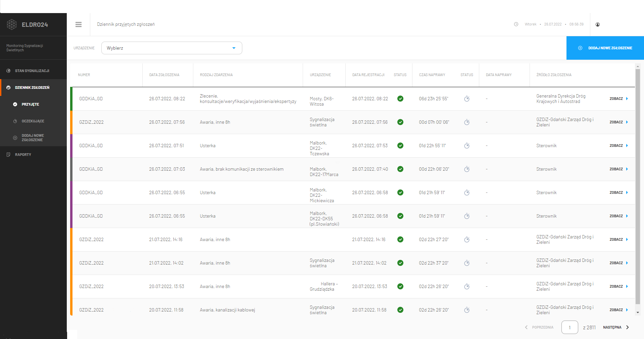Click the Raporty document icon
This screenshot has width=644, height=339.
(x=8, y=155)
